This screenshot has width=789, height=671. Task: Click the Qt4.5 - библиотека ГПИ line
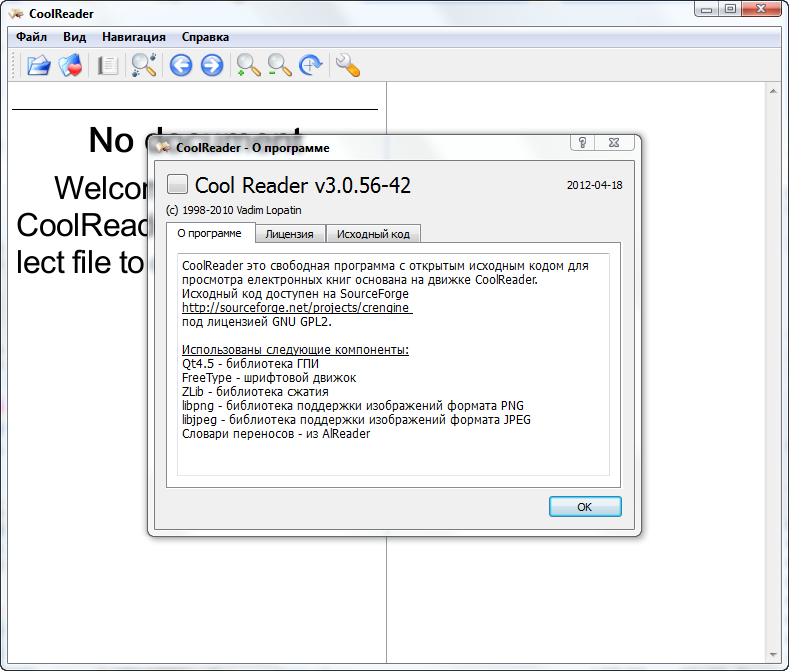click(250, 363)
